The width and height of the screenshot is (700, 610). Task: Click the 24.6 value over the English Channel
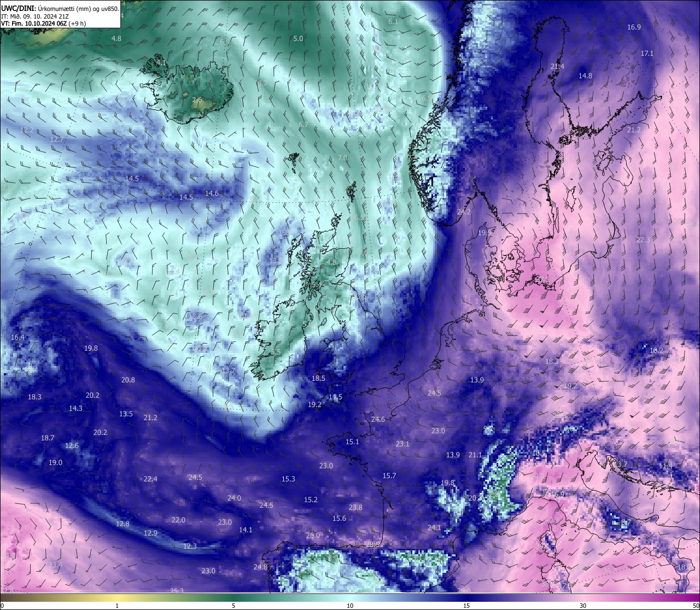coord(378,419)
